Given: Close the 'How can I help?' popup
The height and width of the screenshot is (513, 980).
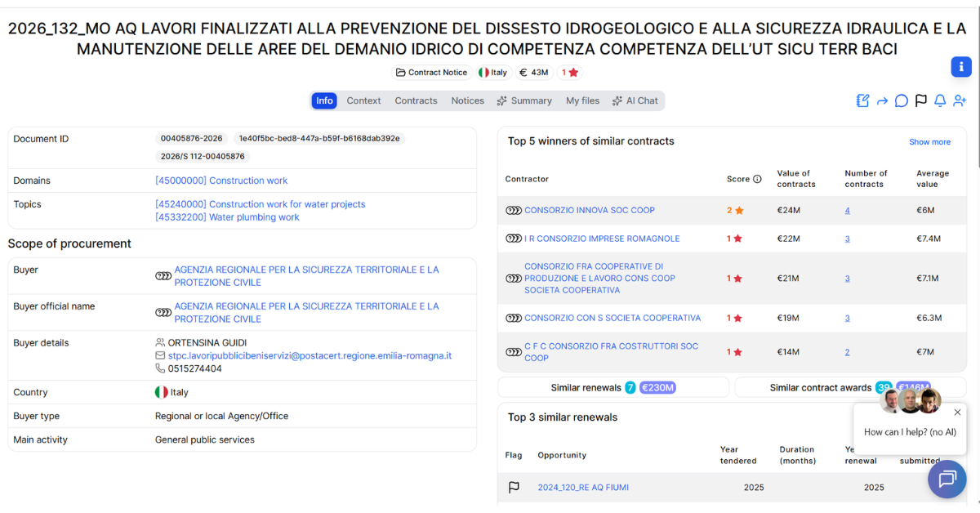Looking at the screenshot, I should [957, 411].
